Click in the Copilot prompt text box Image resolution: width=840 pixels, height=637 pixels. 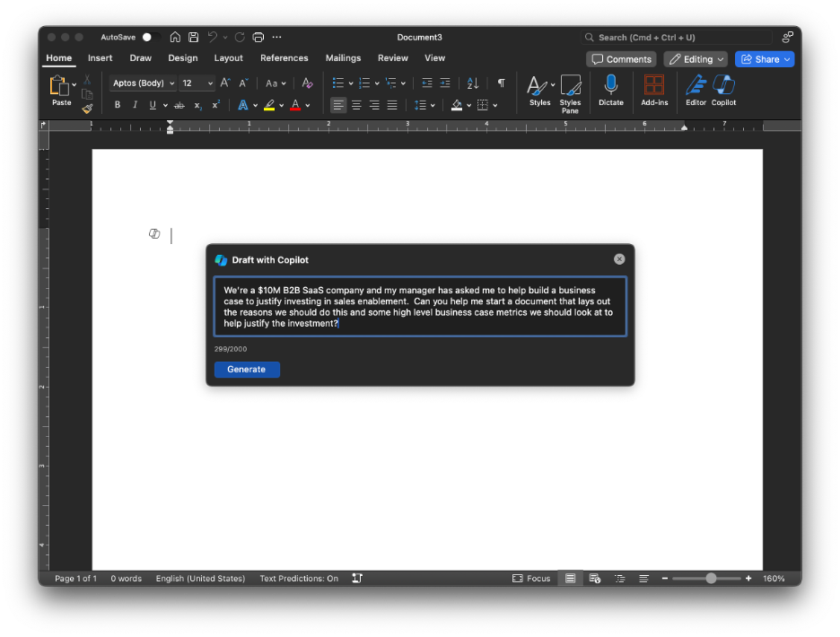(x=420, y=307)
